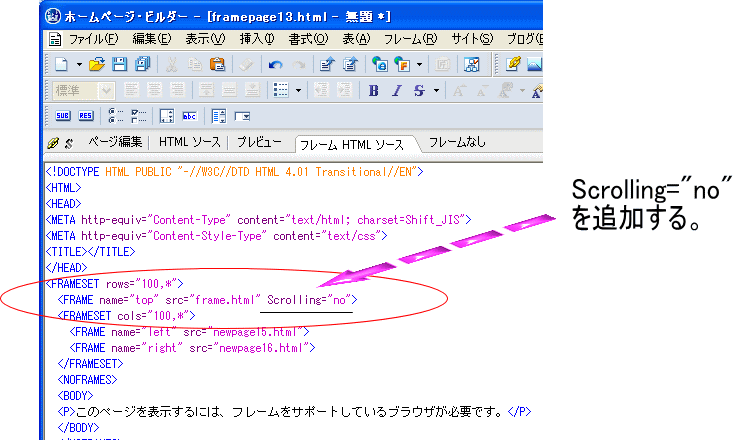Switch to the プレビュー tab
The height and width of the screenshot is (440, 735).
259,142
